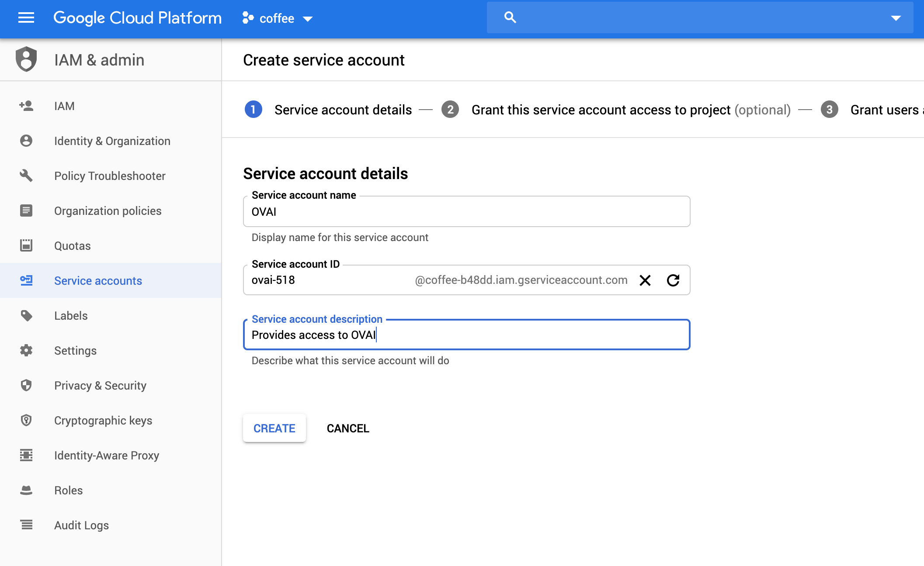Open Privacy & Security
Image resolution: width=924 pixels, height=566 pixels.
111,385
